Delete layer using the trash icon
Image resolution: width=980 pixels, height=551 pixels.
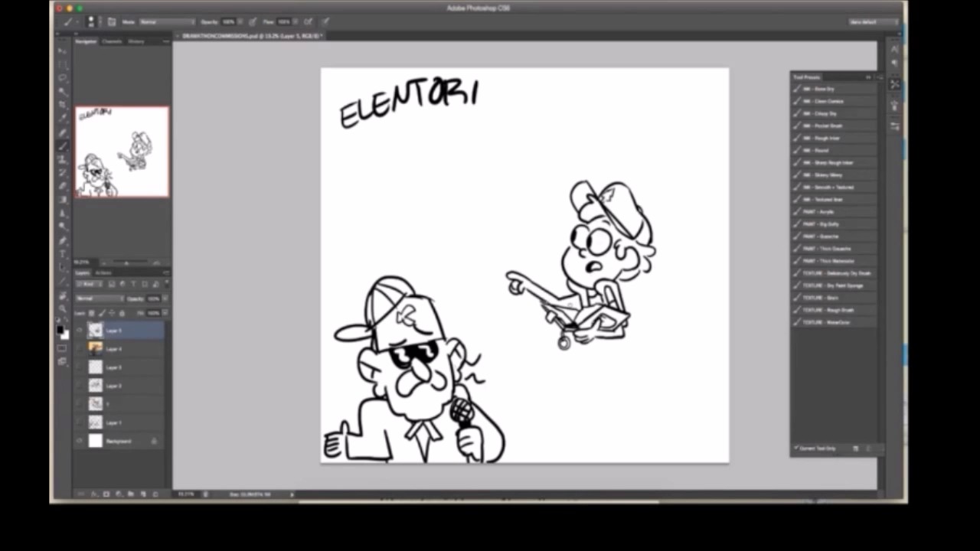click(x=155, y=494)
